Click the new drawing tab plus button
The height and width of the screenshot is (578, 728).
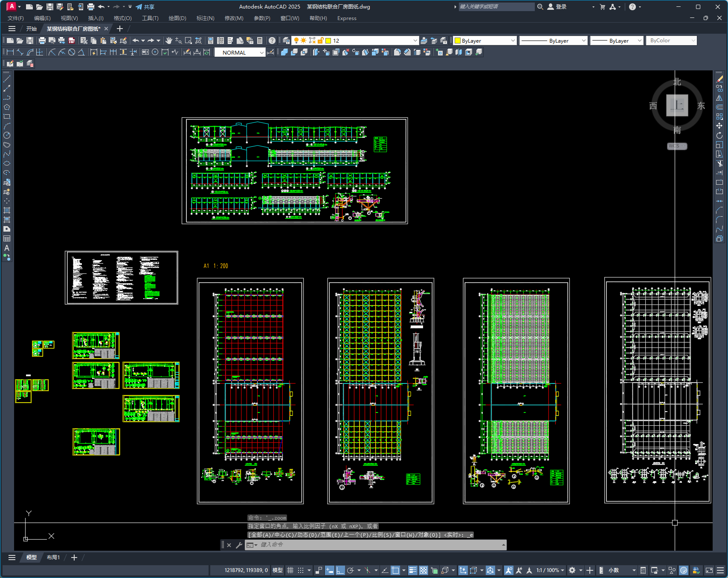pyautogui.click(x=120, y=29)
